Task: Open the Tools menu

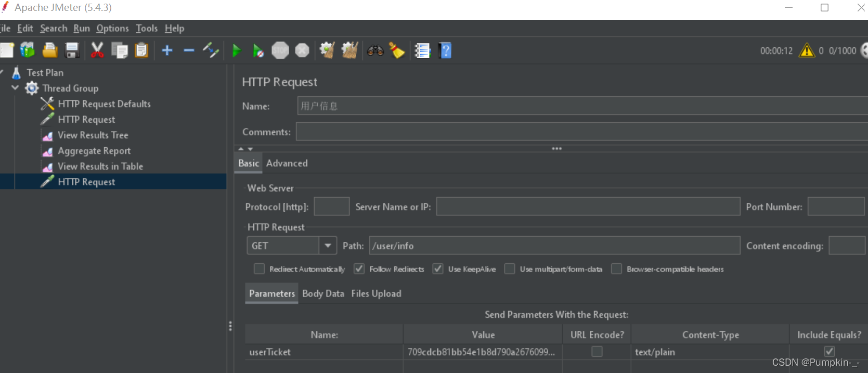Action: (147, 28)
